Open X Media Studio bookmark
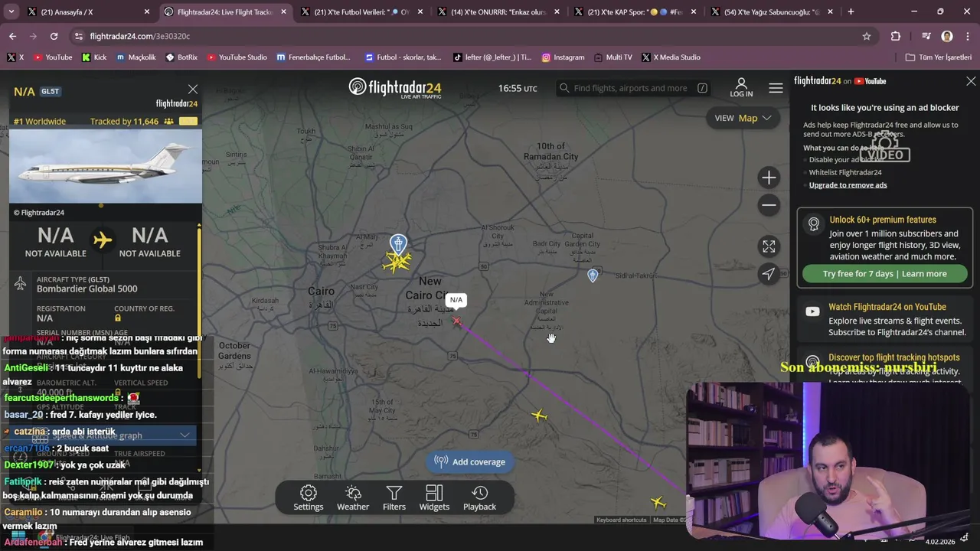The image size is (980, 551). point(671,57)
